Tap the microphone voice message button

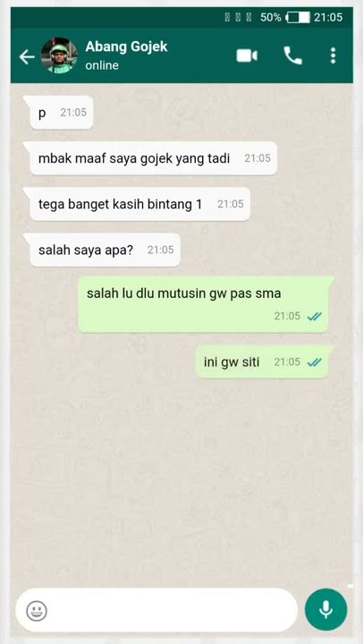click(x=326, y=610)
